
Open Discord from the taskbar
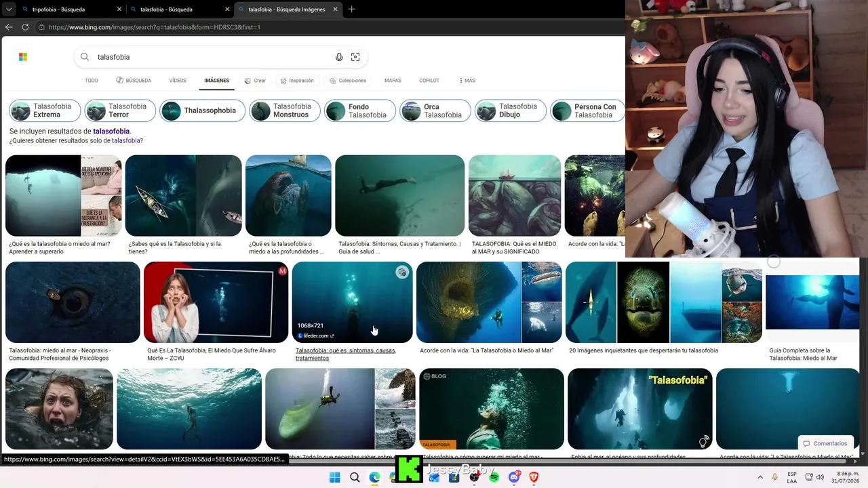(x=514, y=477)
